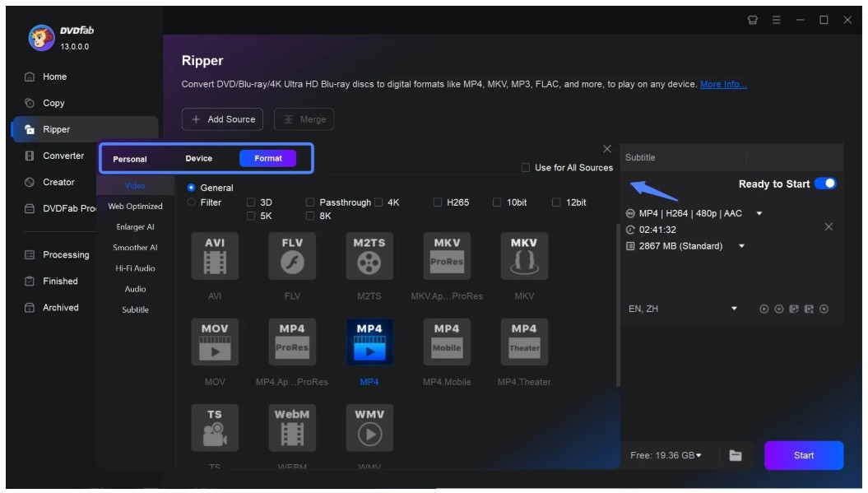This screenshot has height=493, width=868.
Task: Pick the WebM format icon
Action: tap(292, 426)
